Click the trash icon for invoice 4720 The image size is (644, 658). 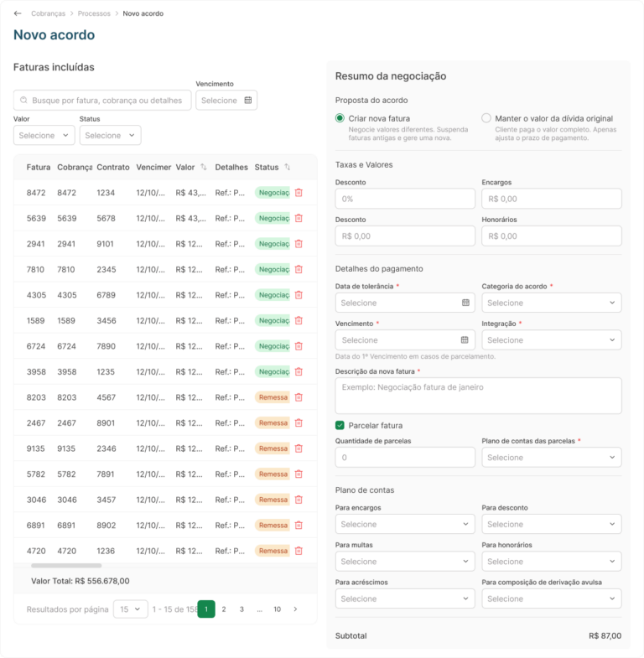coord(299,551)
